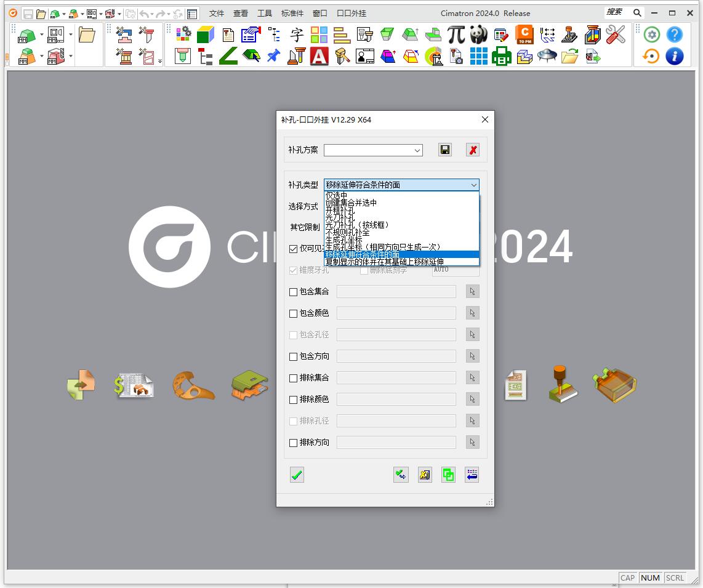
Task: Click the Pi symbol toolbar icon
Action: point(456,34)
